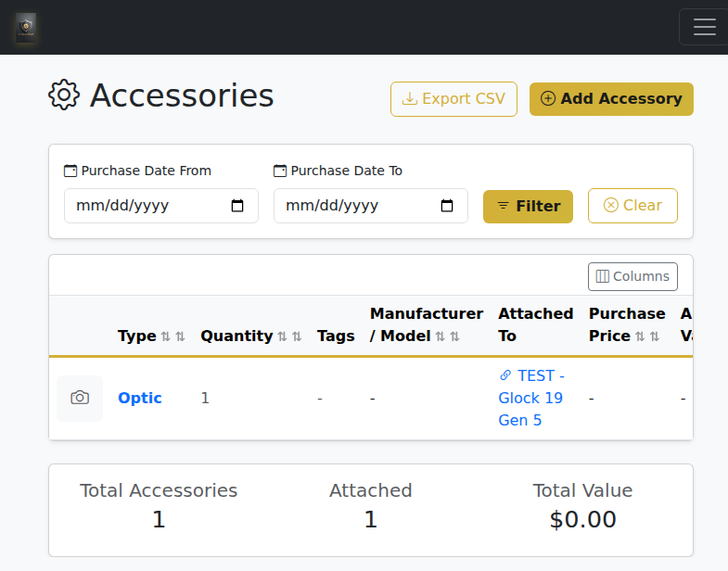Click camera photo placeholder for Optic
Viewport: 728px width, 571px height.
click(80, 399)
